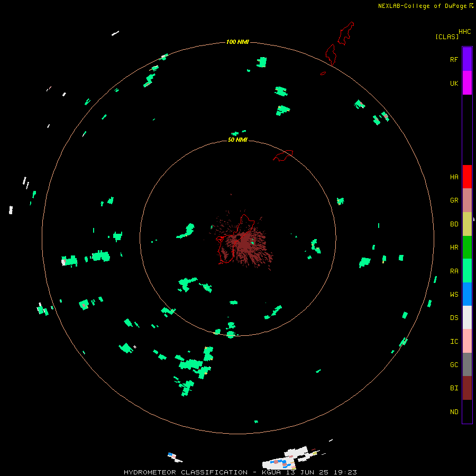This screenshot has width=476, height=476.
Task: Click the BI legend label
Action: [454, 388]
